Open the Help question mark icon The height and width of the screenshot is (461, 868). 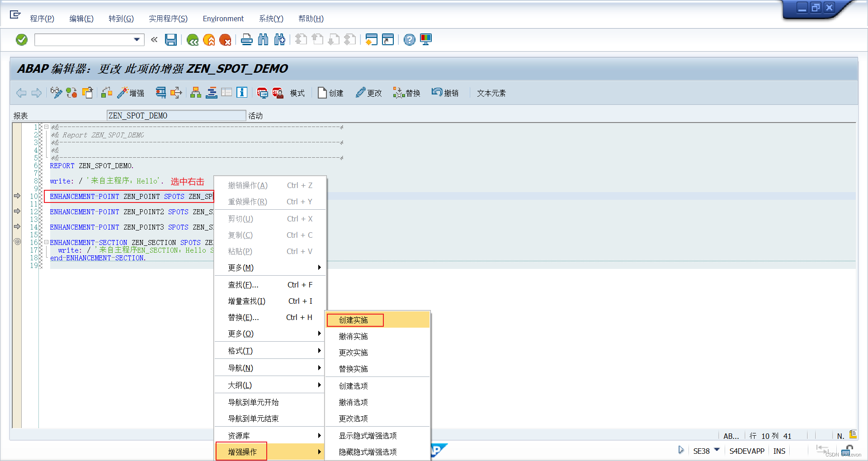(409, 40)
